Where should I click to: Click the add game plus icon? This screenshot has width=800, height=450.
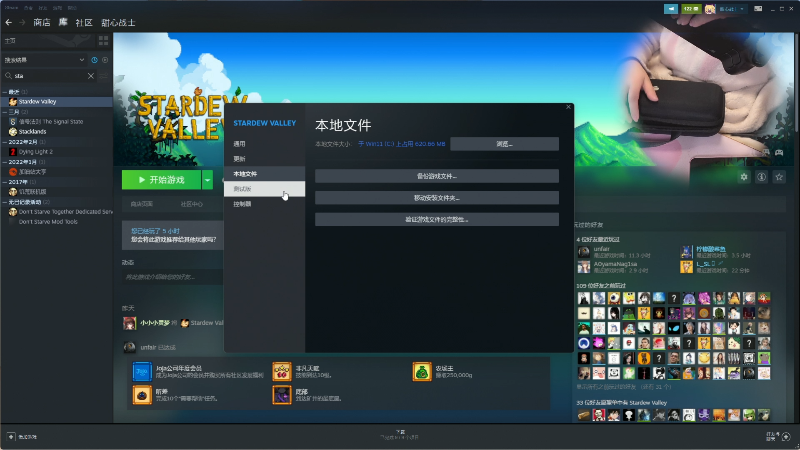[11, 437]
